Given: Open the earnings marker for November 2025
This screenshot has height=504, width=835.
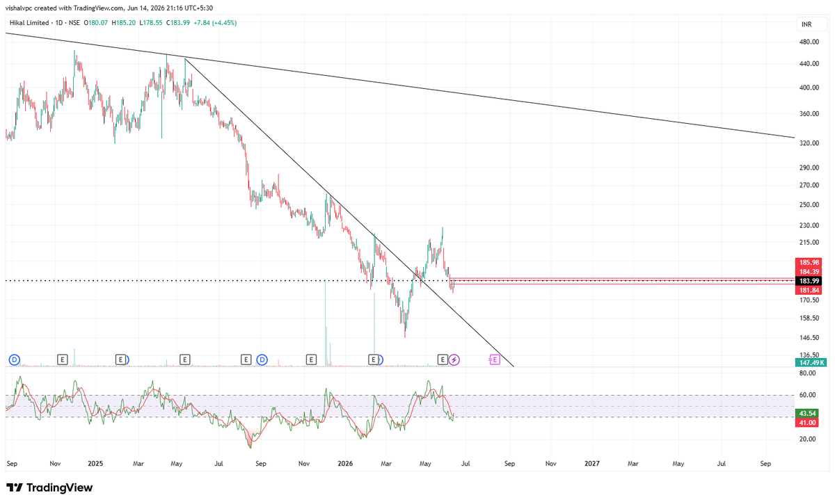Looking at the screenshot, I should (310, 359).
